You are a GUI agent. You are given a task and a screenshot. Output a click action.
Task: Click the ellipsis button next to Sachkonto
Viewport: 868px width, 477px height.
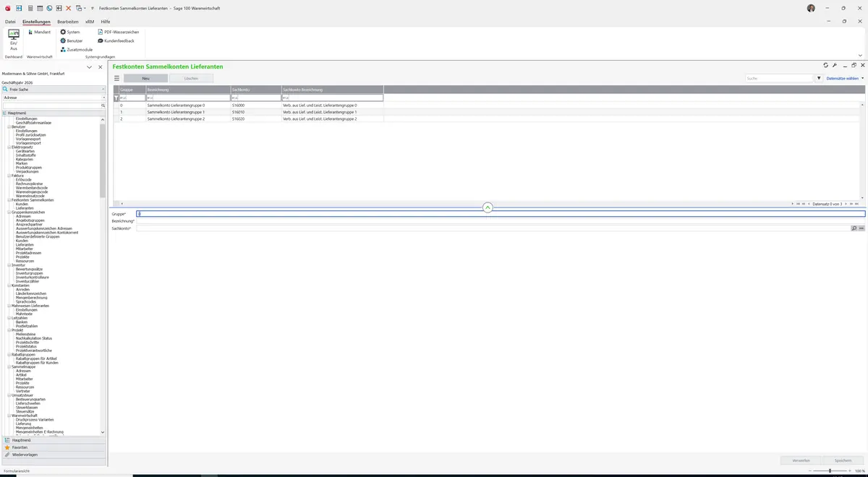point(861,228)
